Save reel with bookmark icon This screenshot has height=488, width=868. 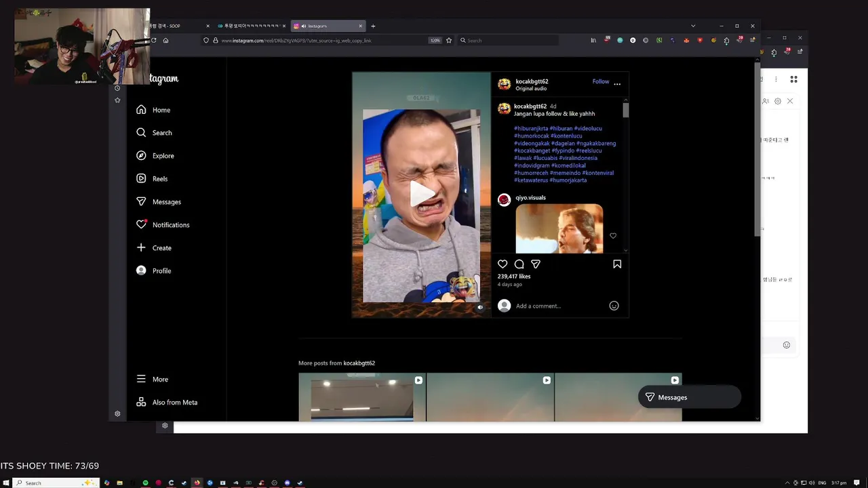pos(617,264)
